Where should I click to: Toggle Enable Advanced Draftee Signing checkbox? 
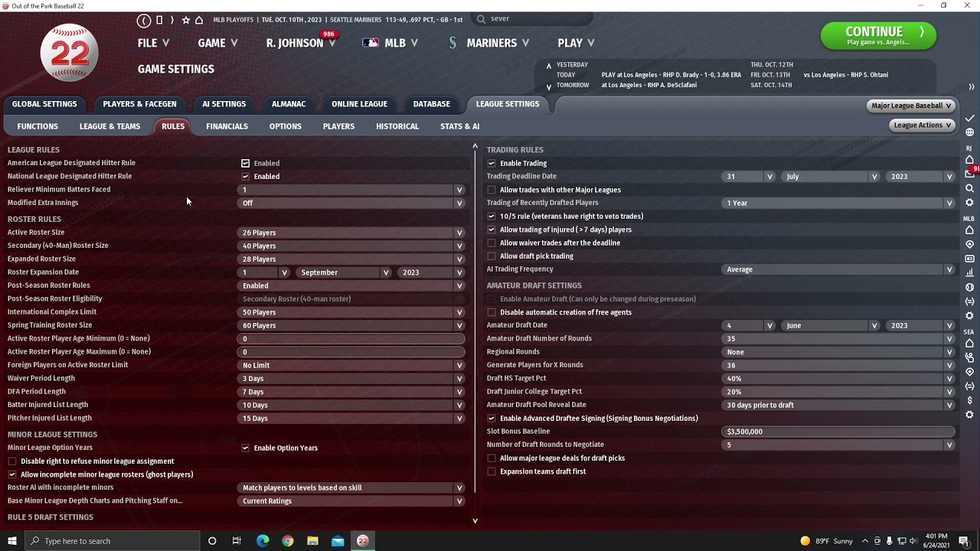(x=492, y=418)
